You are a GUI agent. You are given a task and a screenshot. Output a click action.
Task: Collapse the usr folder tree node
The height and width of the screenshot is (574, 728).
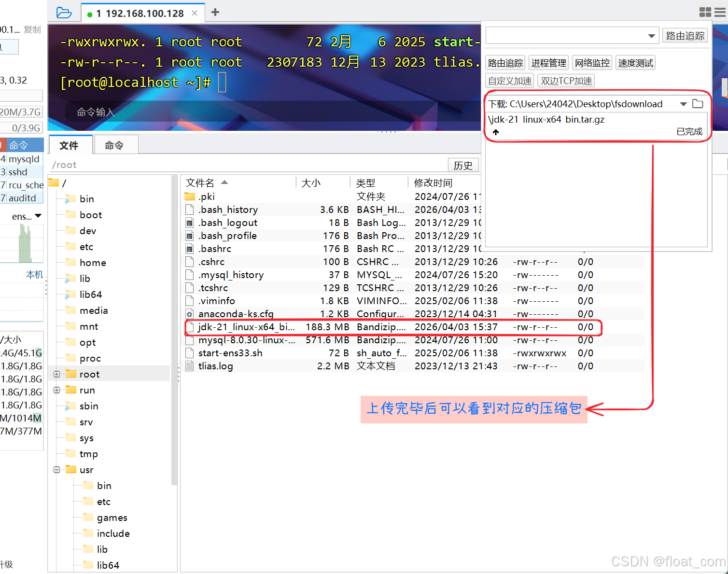click(56, 470)
